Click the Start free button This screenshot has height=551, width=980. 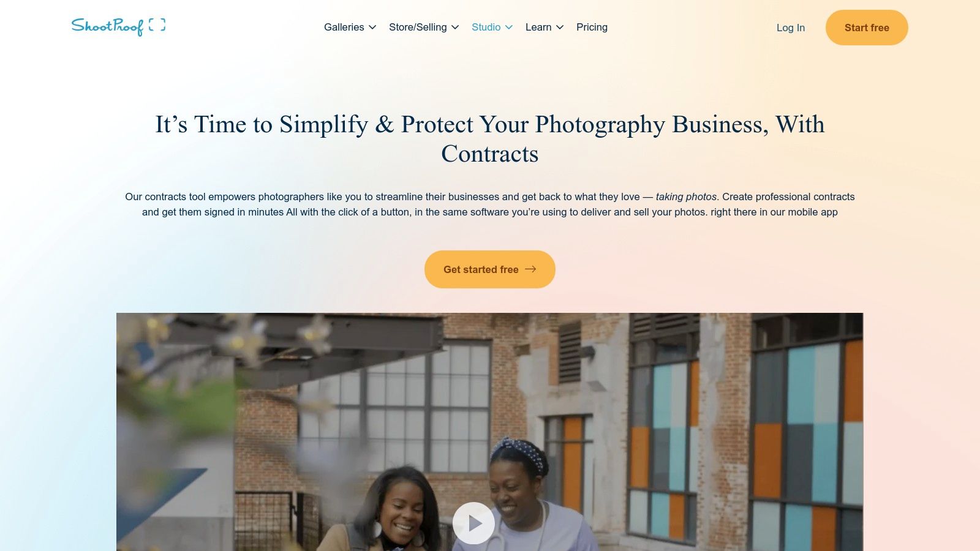point(867,28)
